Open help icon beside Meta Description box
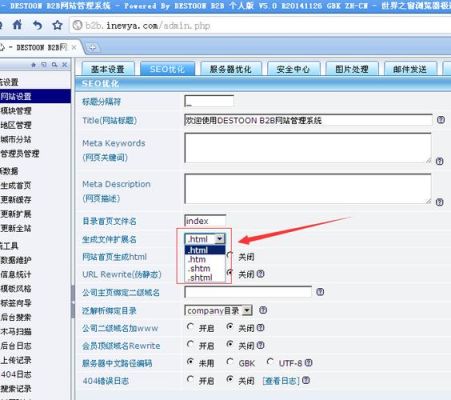This screenshot has height=400, width=451. coord(440,202)
